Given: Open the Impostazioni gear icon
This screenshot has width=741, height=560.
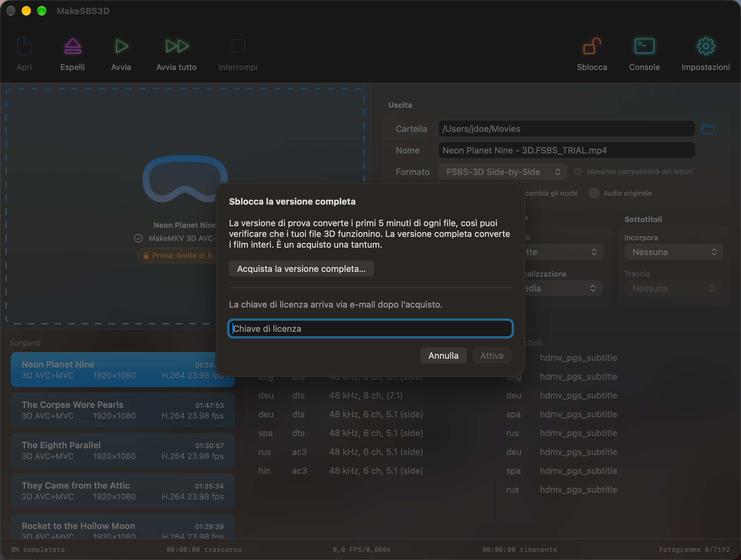Looking at the screenshot, I should coord(706,46).
